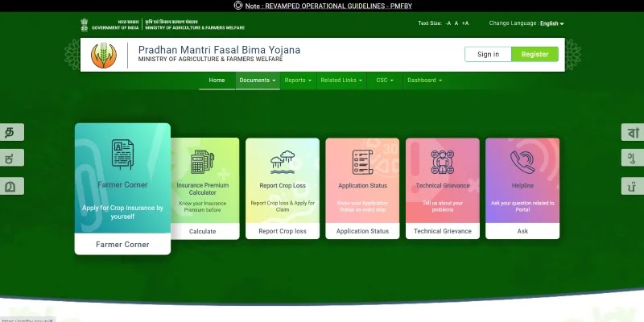
Task: Select the Malayalam language tile
Action: coord(12,186)
